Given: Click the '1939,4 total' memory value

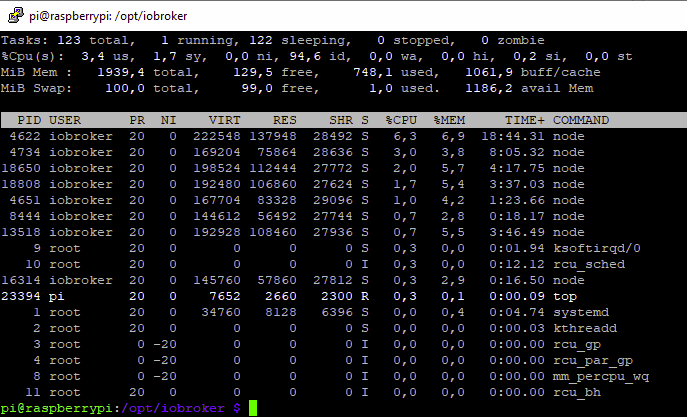Looking at the screenshot, I should [x=148, y=72].
